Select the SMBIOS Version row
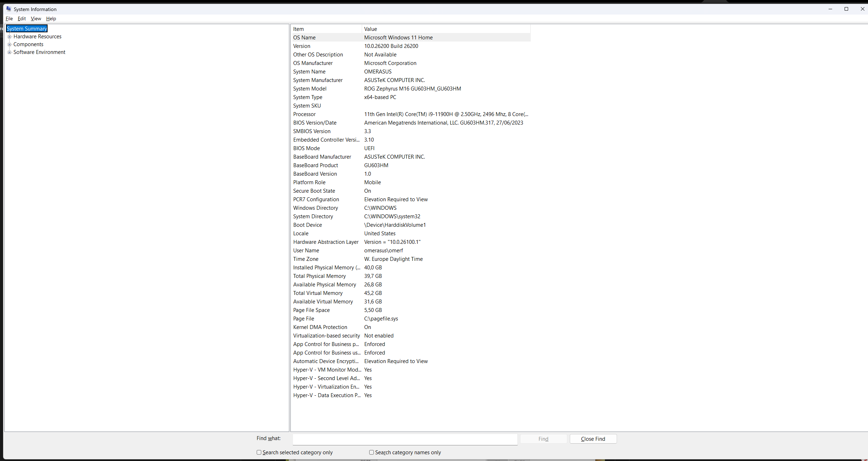Screen dimensions: 868x461 (x=411, y=131)
